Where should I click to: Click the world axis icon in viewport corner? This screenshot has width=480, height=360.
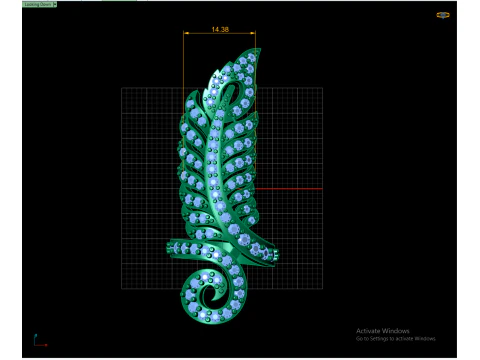(40, 341)
